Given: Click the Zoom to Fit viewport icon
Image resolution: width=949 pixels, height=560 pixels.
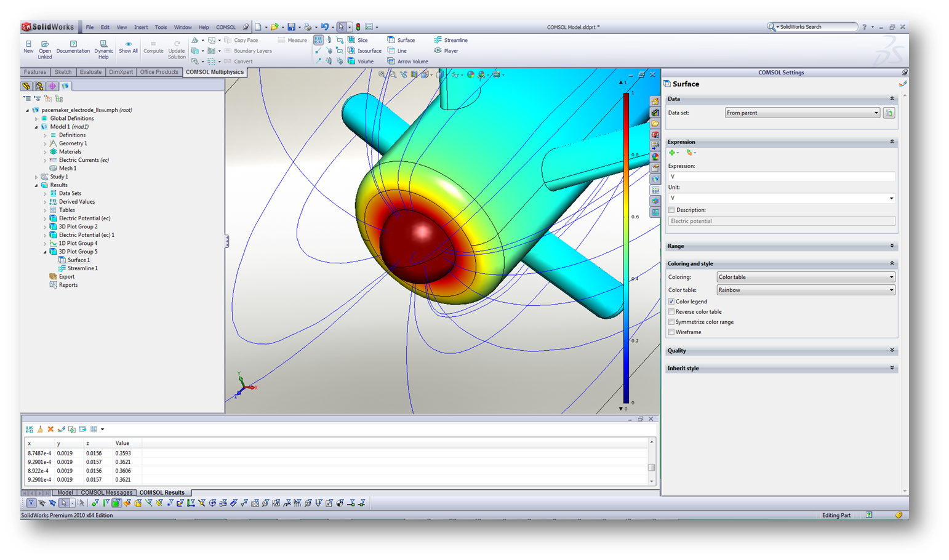Looking at the screenshot, I should click(x=382, y=74).
